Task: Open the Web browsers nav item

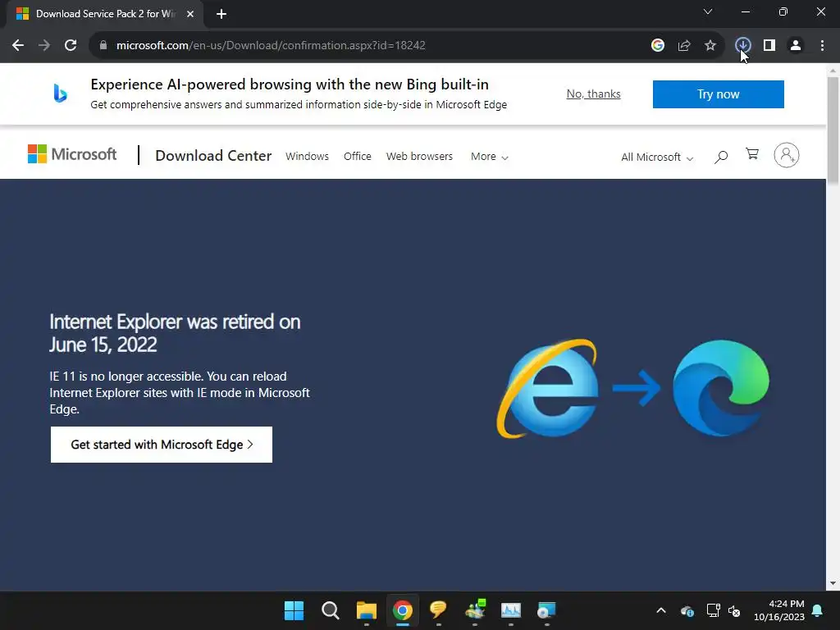Action: 419,157
